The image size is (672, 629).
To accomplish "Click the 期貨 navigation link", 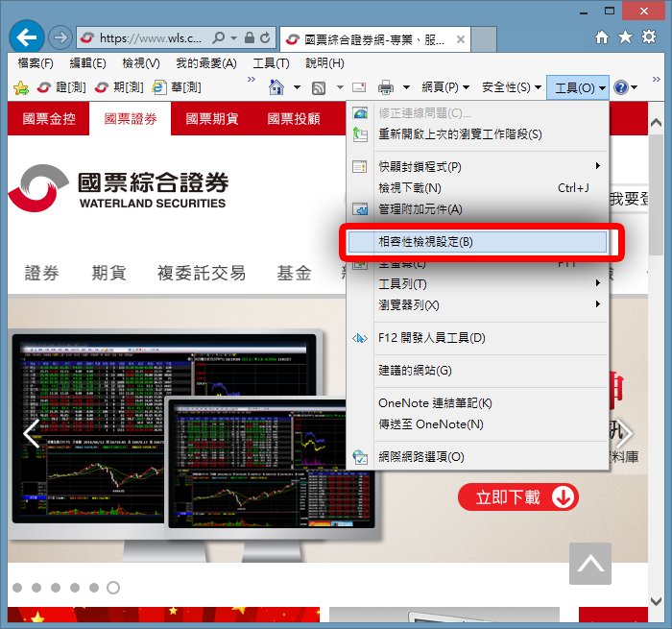I will pos(108,273).
